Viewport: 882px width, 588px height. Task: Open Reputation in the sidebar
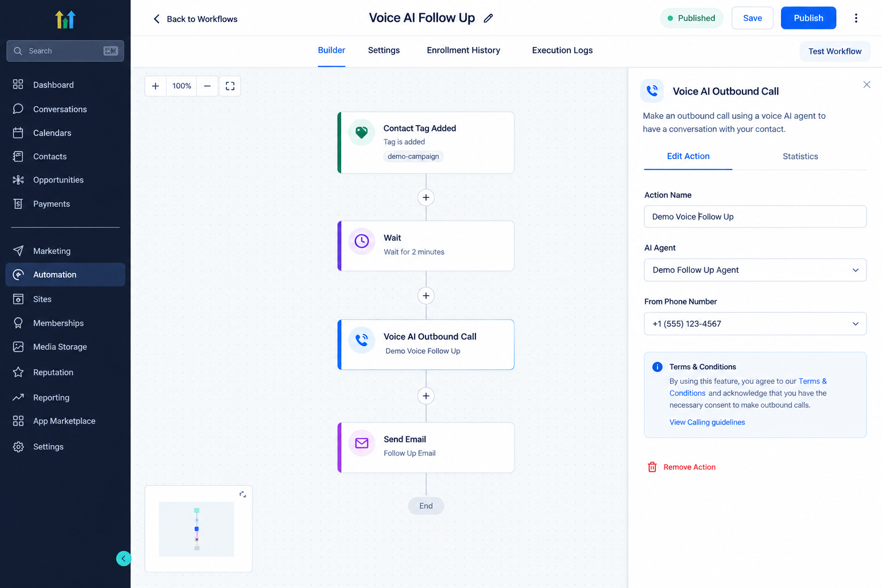point(65,372)
